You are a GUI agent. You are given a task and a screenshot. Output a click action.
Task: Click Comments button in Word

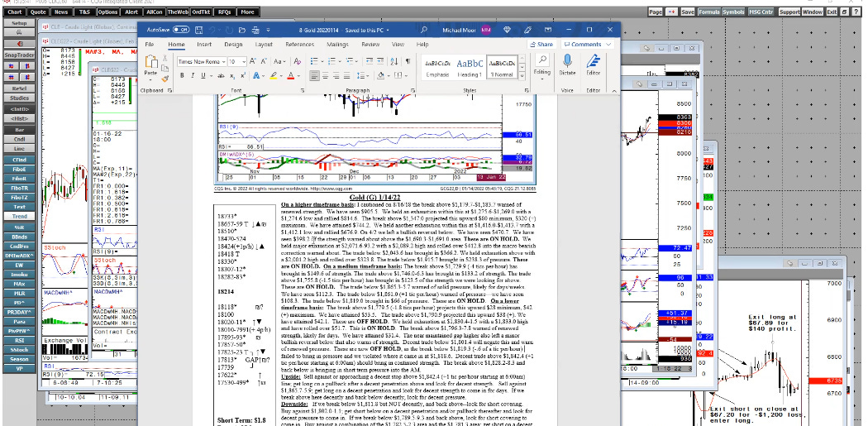[587, 45]
